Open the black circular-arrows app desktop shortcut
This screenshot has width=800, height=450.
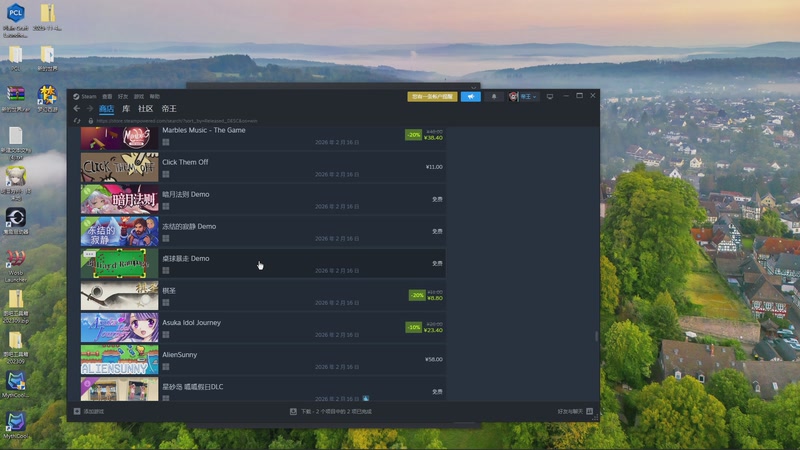coord(15,221)
